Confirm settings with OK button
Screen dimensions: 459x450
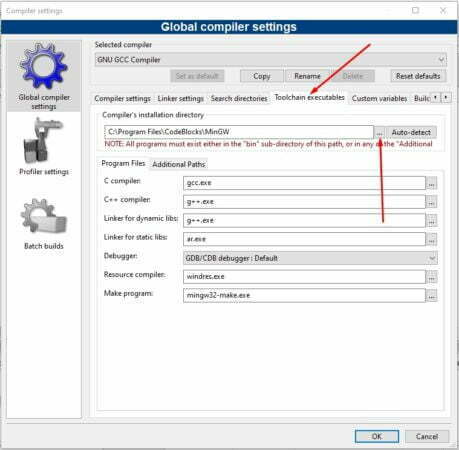coord(377,436)
